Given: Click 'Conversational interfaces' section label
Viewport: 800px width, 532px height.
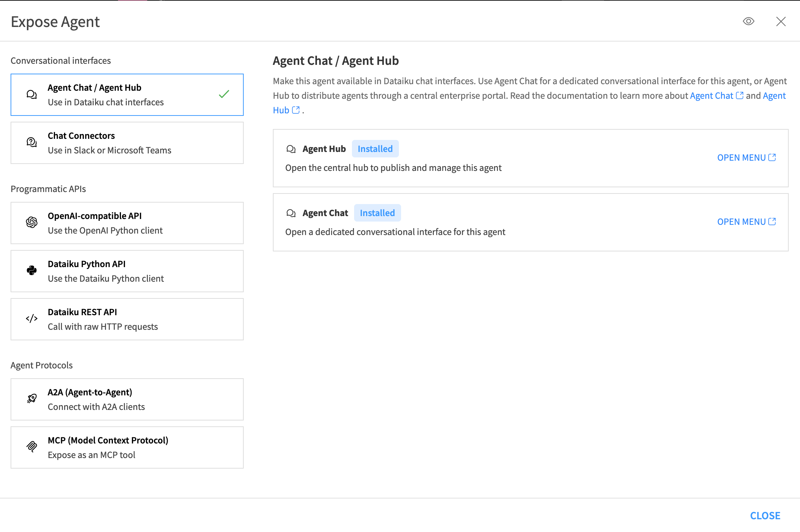Looking at the screenshot, I should [x=60, y=60].
